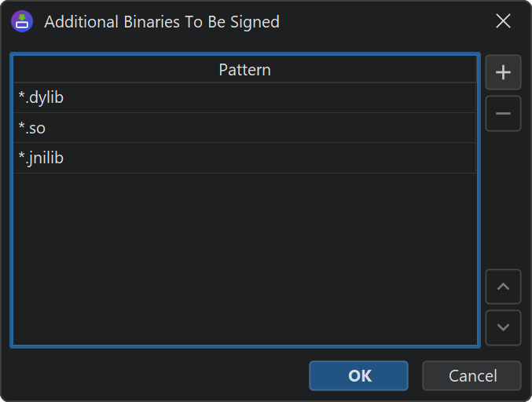Viewport: 532px width, 402px height.
Task: Move selected pattern up with chevron button
Action: [503, 287]
